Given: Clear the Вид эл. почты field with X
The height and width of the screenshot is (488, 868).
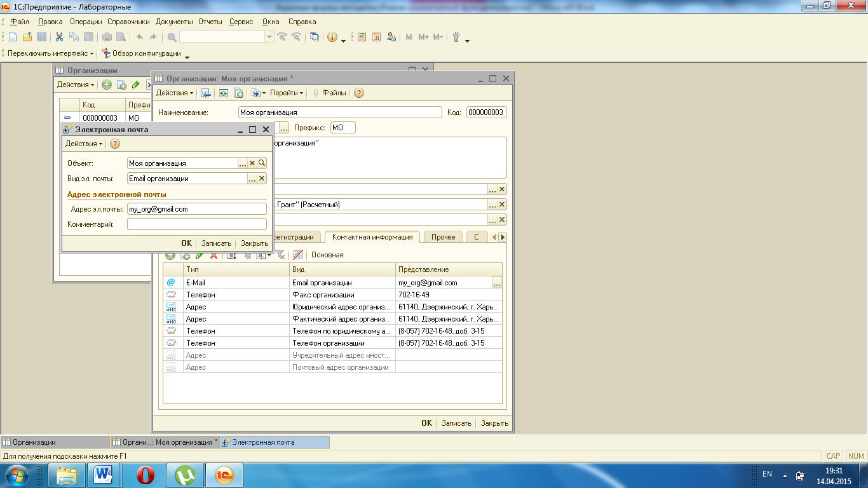Looking at the screenshot, I should (x=262, y=179).
